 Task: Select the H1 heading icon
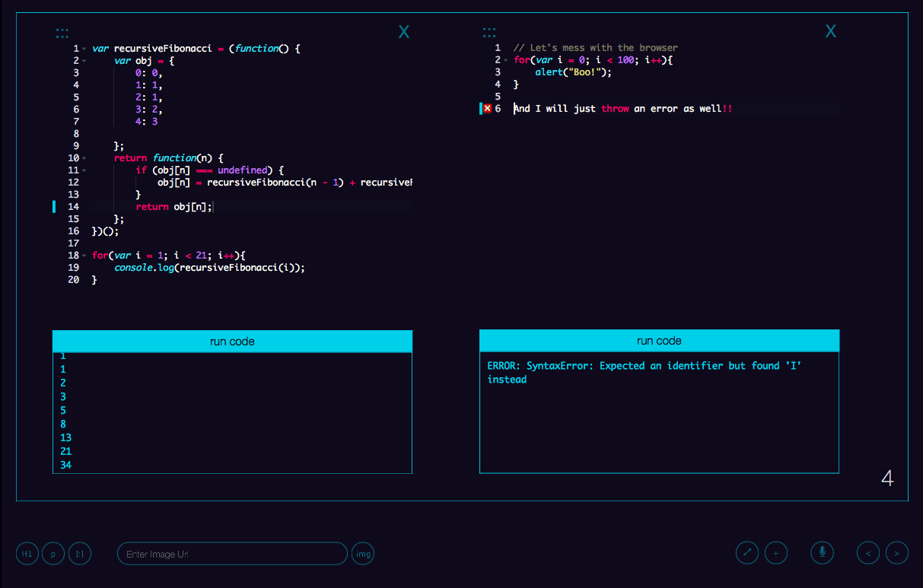(x=27, y=553)
